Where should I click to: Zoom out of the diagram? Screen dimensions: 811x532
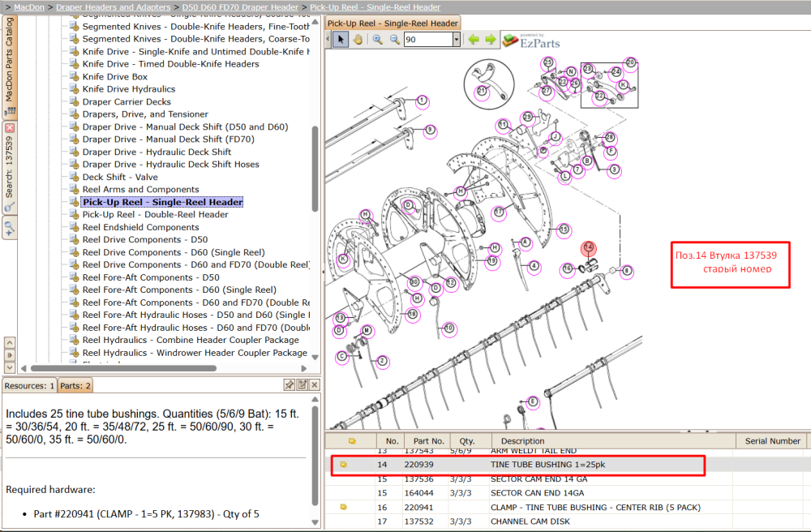coord(395,40)
